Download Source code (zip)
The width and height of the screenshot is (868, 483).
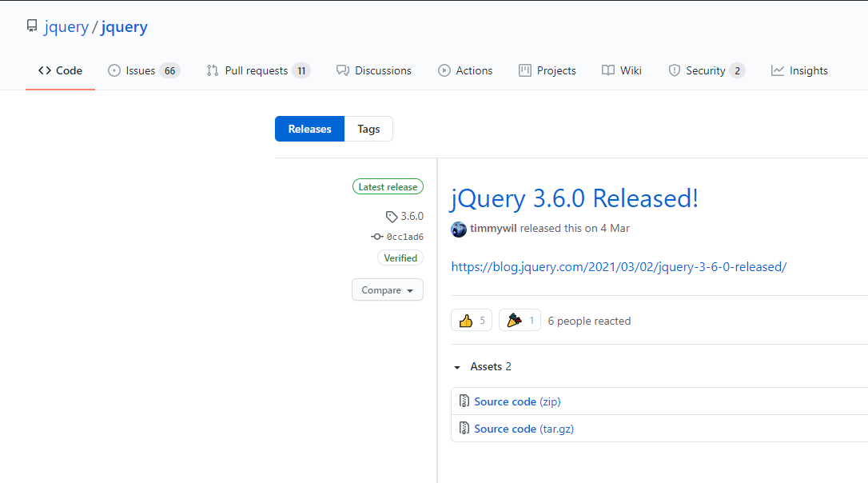(x=517, y=401)
